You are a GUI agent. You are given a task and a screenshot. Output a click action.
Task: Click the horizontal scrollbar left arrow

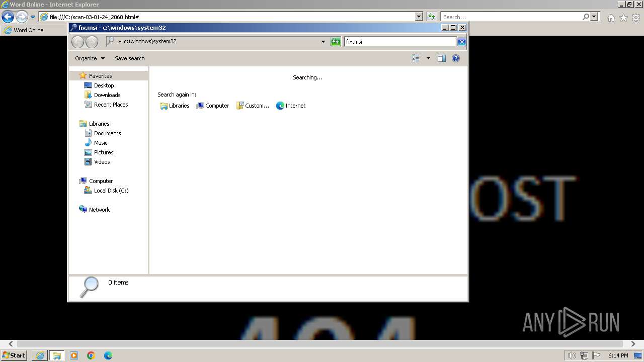click(x=11, y=344)
